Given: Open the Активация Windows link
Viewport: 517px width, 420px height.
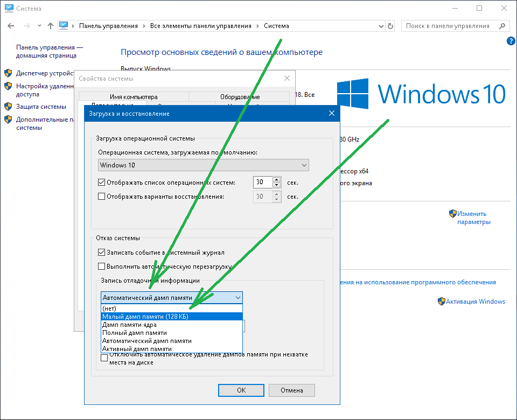Looking at the screenshot, I should [476, 302].
